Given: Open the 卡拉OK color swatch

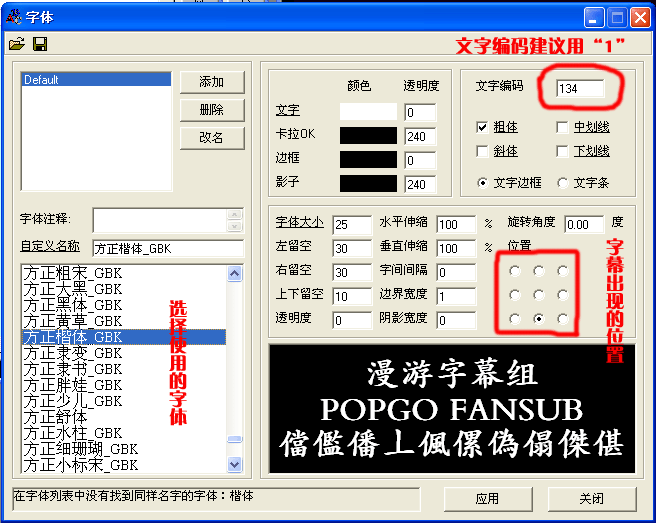Looking at the screenshot, I should pyautogui.click(x=368, y=136).
